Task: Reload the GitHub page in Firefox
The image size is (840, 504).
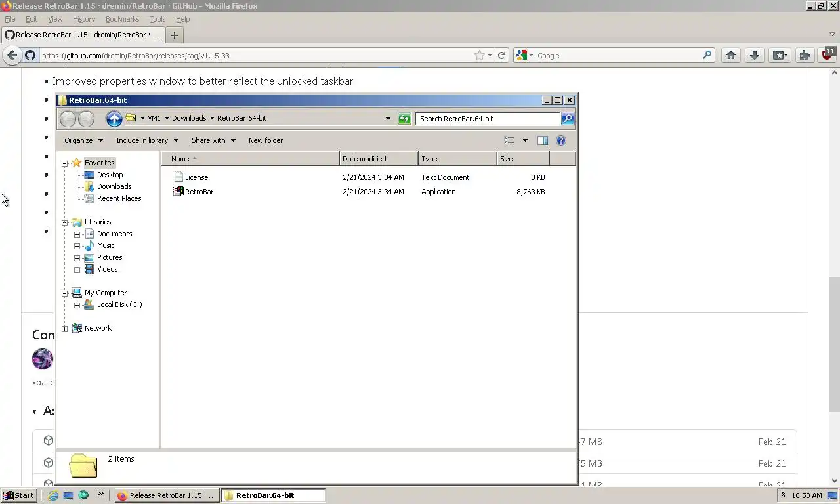Action: tap(502, 56)
